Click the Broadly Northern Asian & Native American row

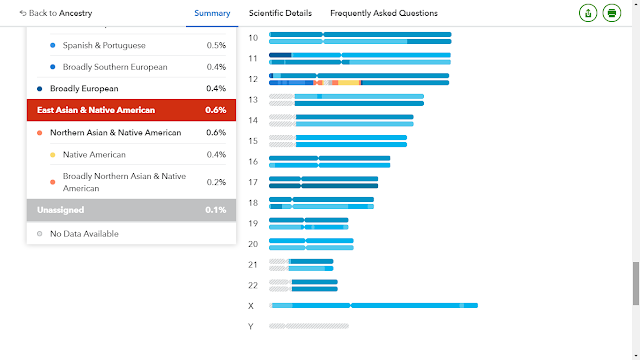point(138,182)
